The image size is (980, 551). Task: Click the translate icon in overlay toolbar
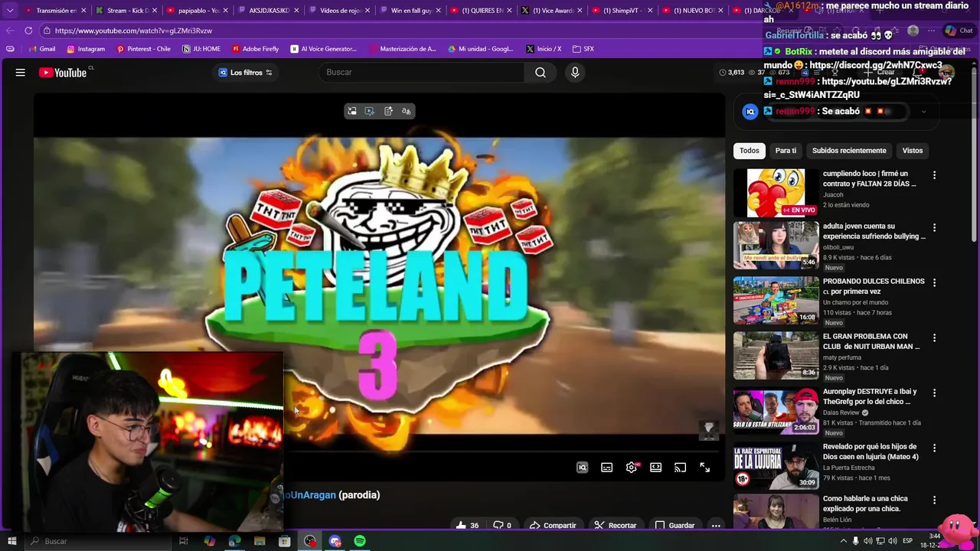407,111
